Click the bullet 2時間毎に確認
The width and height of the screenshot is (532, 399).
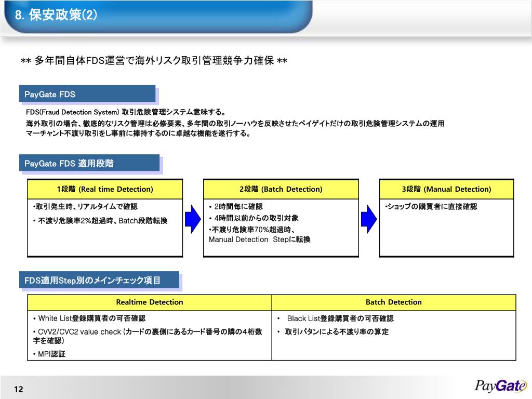(236, 207)
